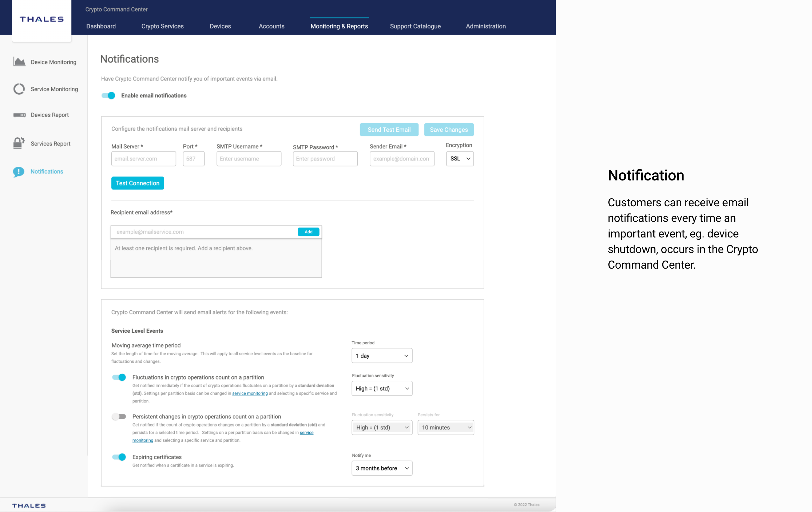This screenshot has width=812, height=512.
Task: Focus the SMTP Username field
Action: (249, 158)
